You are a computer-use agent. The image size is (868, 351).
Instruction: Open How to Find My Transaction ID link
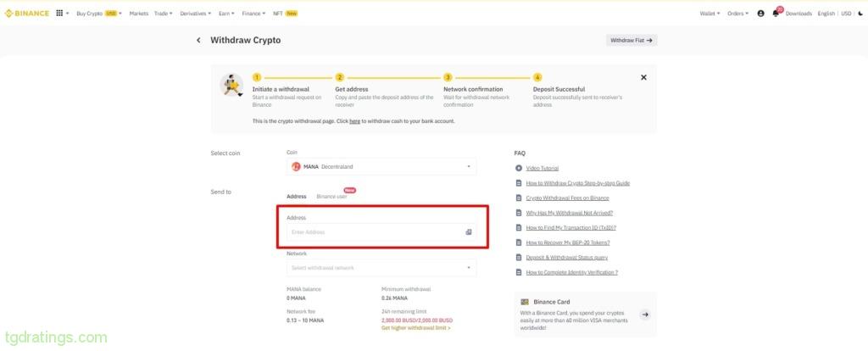pos(570,227)
